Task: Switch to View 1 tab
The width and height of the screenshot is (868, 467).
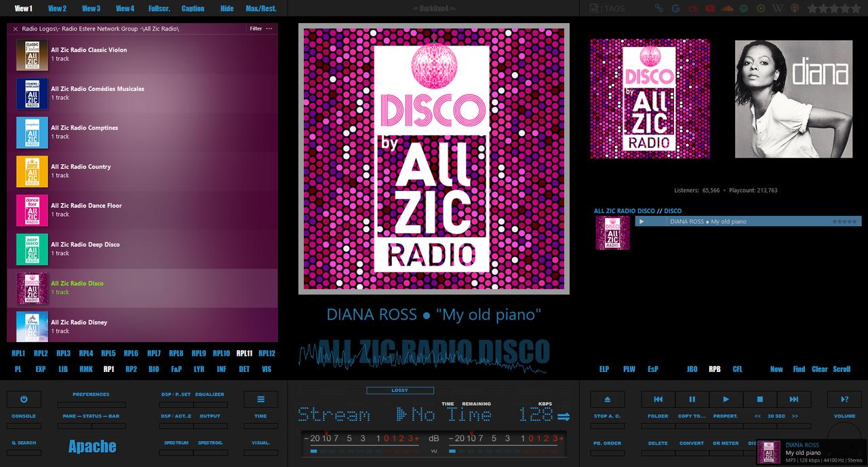Action: [x=23, y=8]
